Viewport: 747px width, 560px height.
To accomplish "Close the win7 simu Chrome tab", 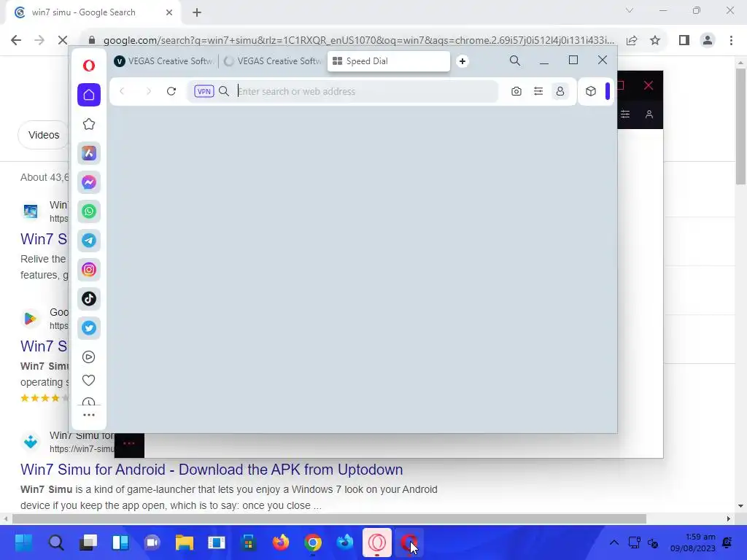I will (x=169, y=12).
